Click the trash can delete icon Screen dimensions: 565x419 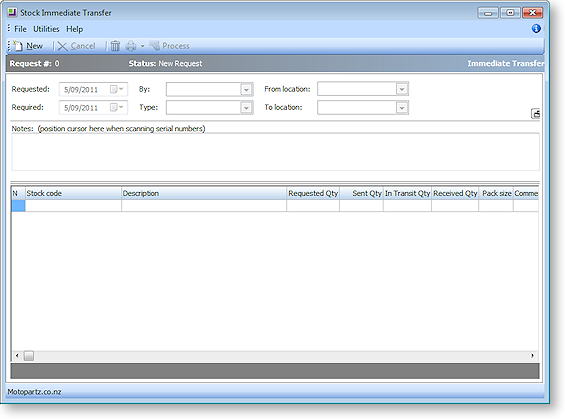tap(115, 46)
